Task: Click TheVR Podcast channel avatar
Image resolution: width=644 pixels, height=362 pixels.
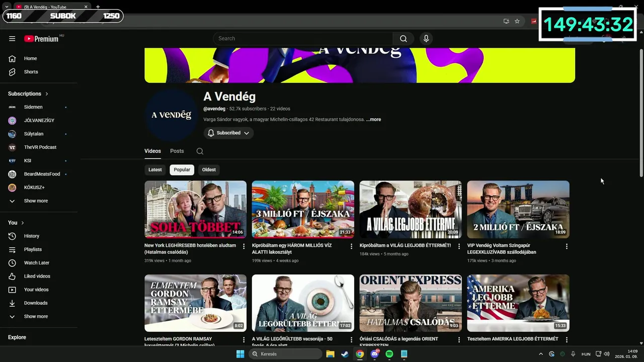Action: (12, 147)
